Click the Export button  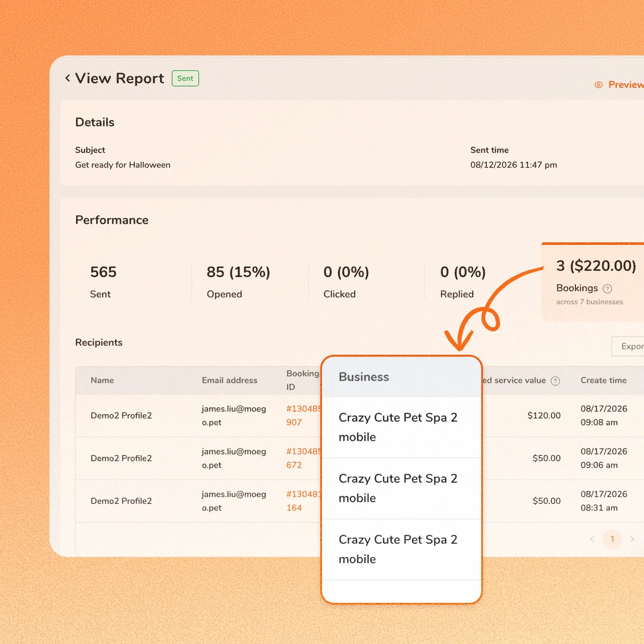[628, 346]
